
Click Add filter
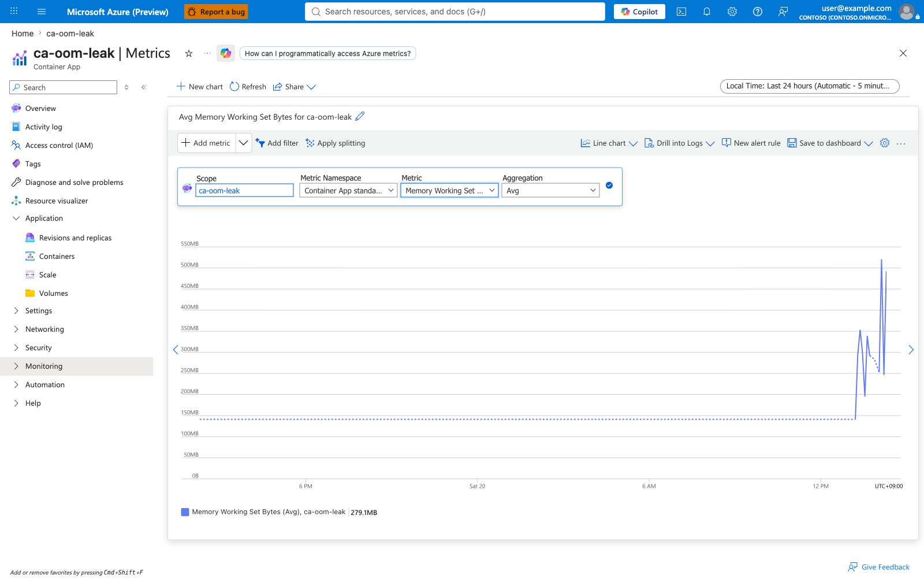coord(277,143)
